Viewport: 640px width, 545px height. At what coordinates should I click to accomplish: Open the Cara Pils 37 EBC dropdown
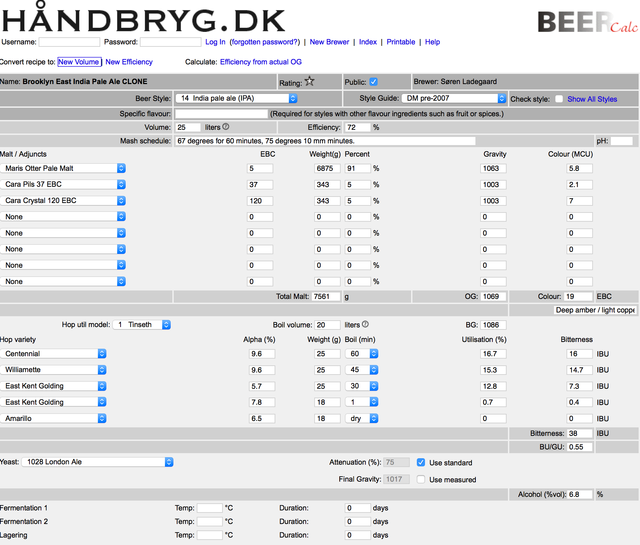(63, 185)
